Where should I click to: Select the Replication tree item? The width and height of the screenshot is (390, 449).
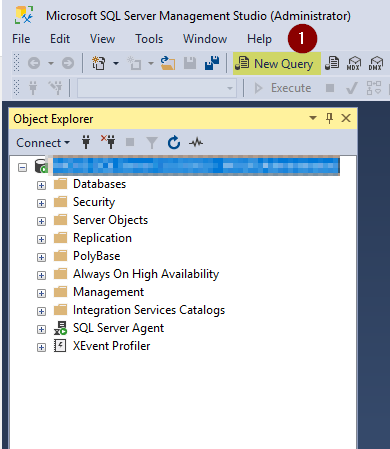tap(102, 238)
